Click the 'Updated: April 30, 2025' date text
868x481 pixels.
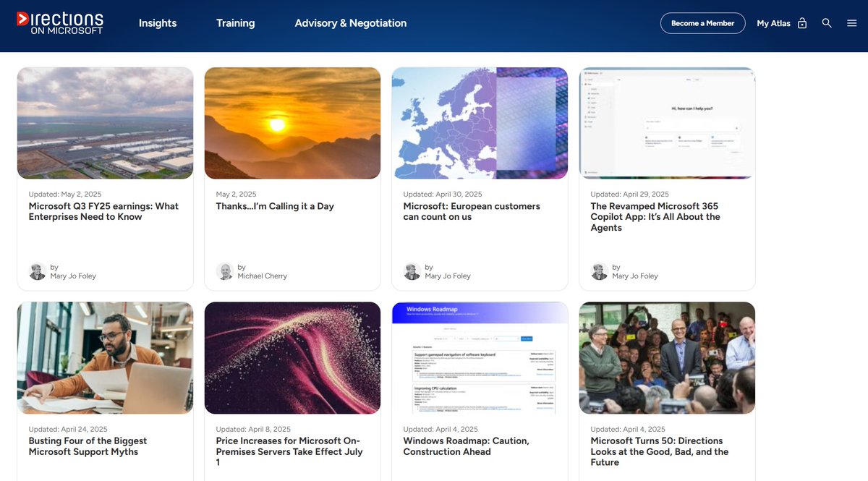pos(443,195)
